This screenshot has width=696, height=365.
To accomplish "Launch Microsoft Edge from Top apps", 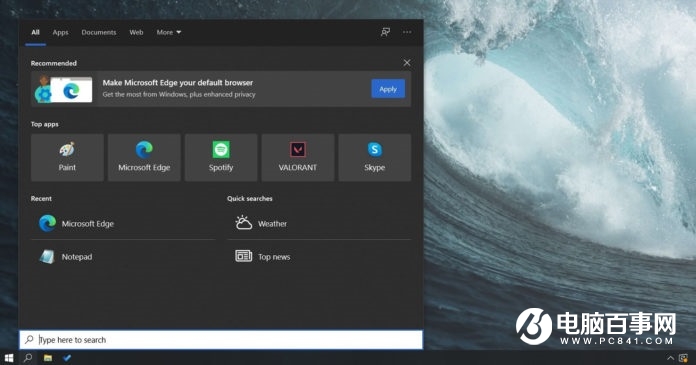I will click(x=144, y=158).
